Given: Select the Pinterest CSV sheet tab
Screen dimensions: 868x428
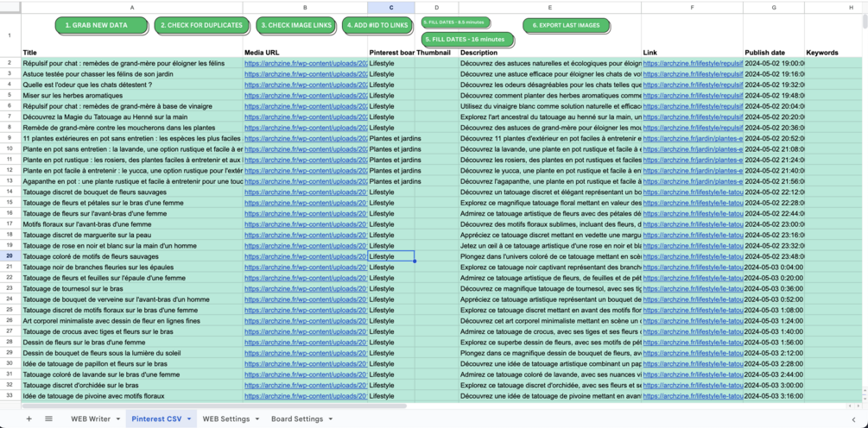Looking at the screenshot, I should [157, 419].
